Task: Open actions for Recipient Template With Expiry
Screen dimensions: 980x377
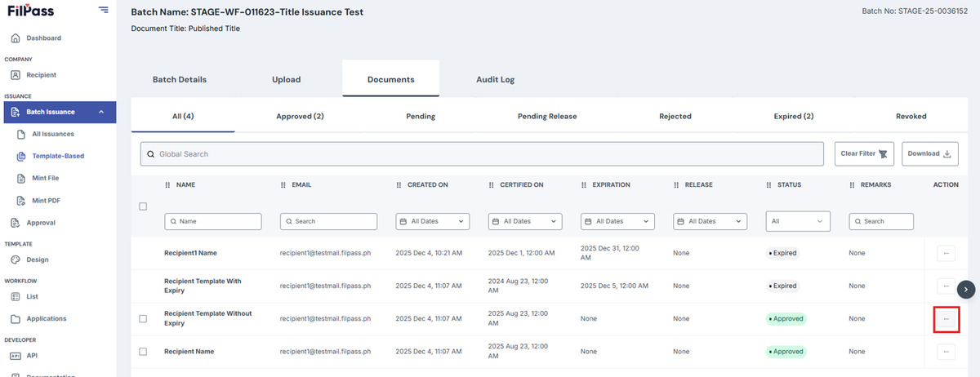Action: 946,286
